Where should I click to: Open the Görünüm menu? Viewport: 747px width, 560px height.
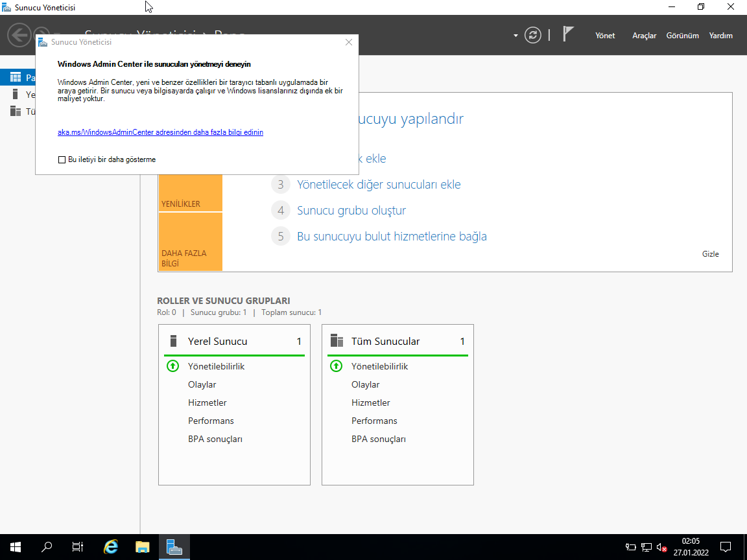[682, 36]
